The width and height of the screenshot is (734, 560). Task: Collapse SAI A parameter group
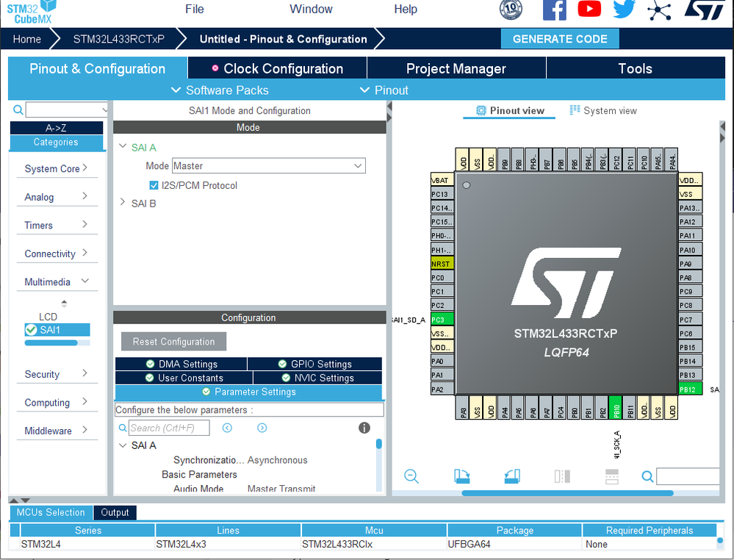pos(123,445)
